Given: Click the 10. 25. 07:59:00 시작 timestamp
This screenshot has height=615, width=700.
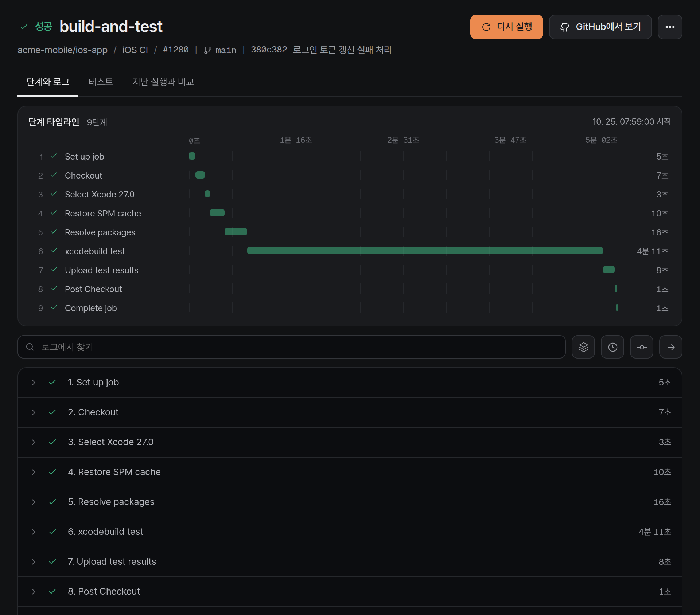Looking at the screenshot, I should tap(631, 122).
